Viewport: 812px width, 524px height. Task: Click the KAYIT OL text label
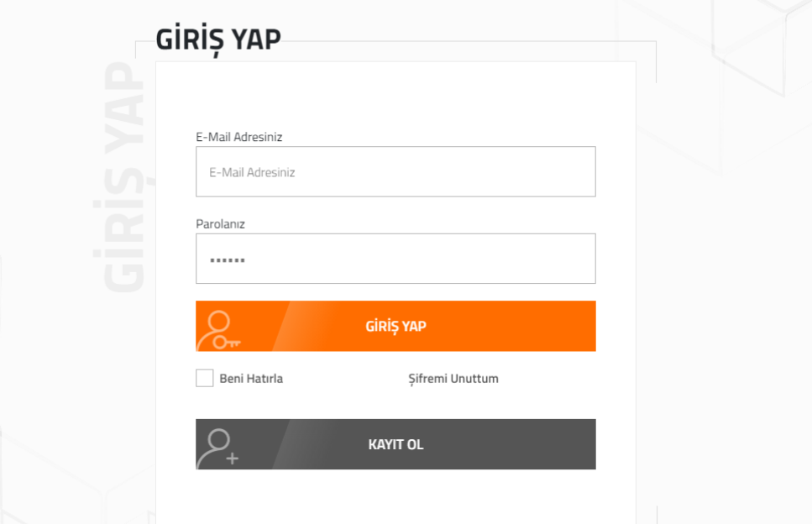coord(396,445)
